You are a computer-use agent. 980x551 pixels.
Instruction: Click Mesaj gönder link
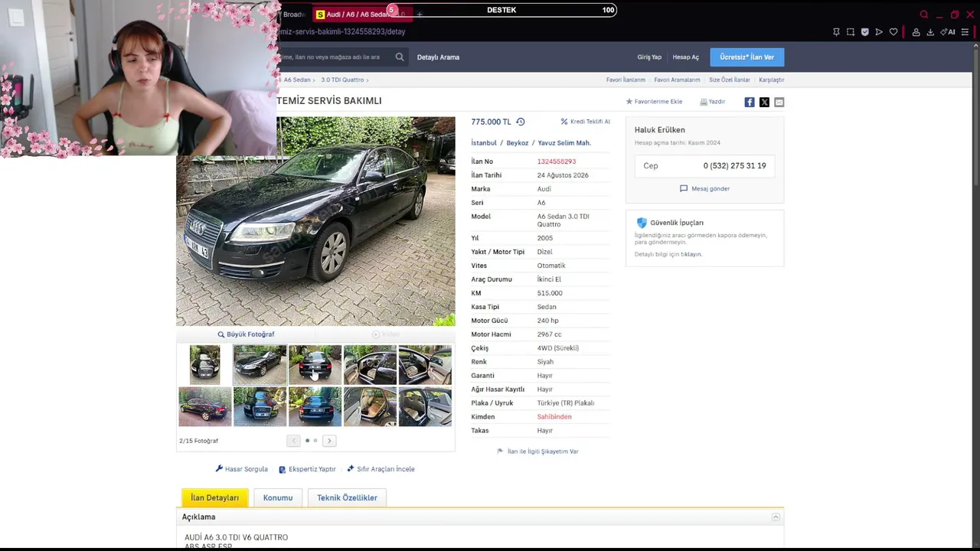(704, 188)
